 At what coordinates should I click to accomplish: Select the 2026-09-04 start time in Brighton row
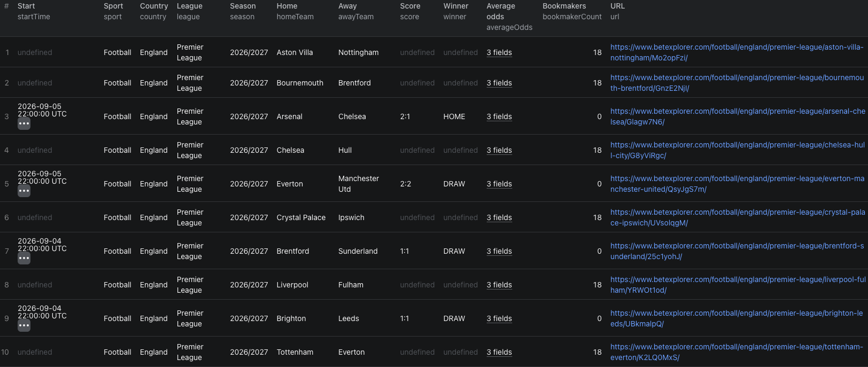coord(42,312)
